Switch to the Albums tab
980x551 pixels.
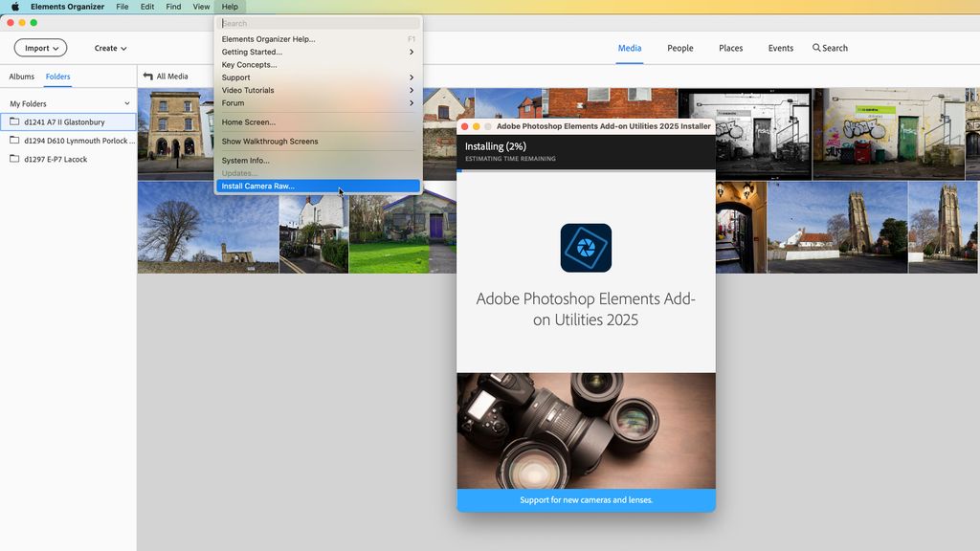click(20, 76)
